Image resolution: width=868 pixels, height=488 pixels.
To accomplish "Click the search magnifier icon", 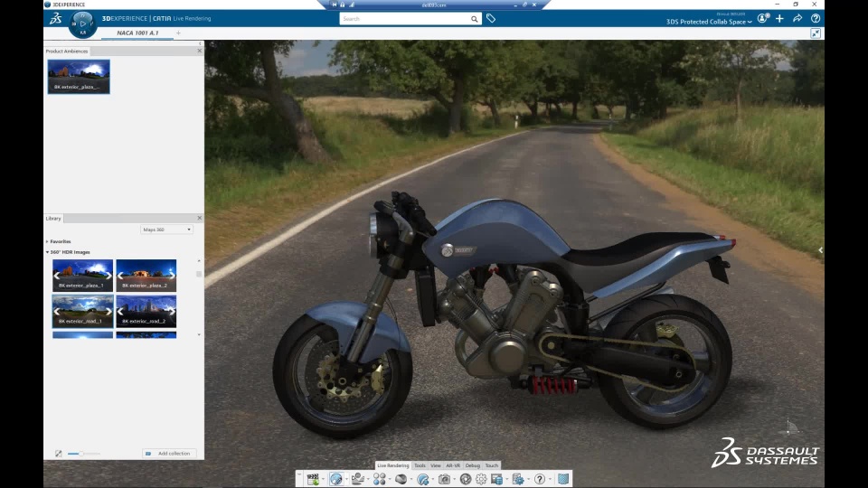I will point(475,19).
